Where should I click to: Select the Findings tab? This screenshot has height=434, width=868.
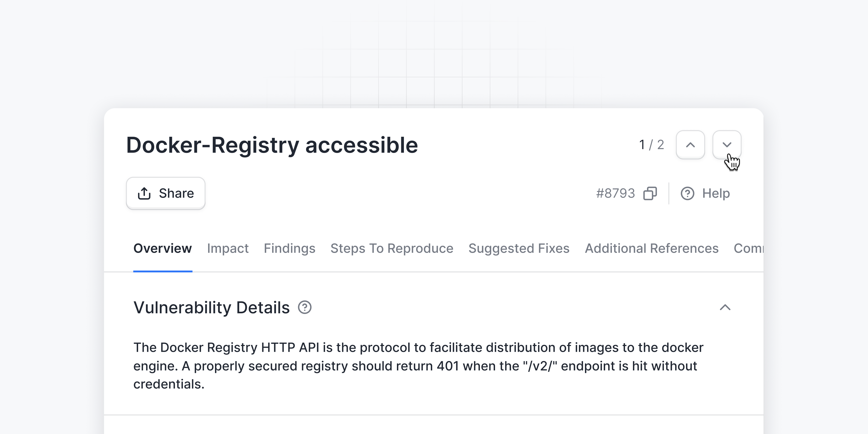coord(289,248)
